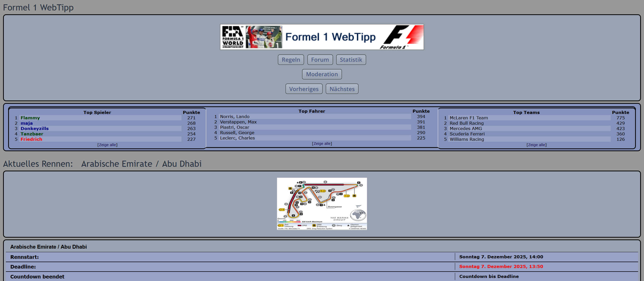The width and height of the screenshot is (644, 281).
Task: Click the Formel 1 WebTipp banner title
Action: coord(330,37)
